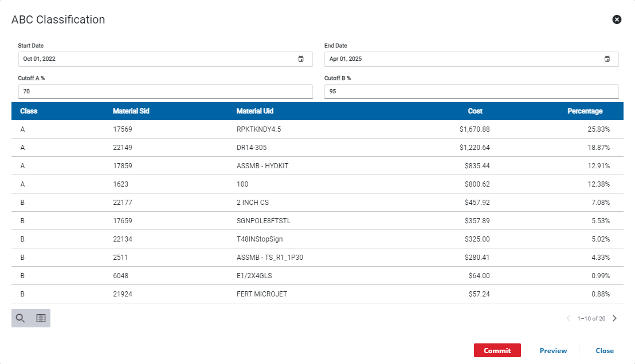The height and width of the screenshot is (364, 635).
Task: Preview the ABC classification
Action: (x=552, y=350)
